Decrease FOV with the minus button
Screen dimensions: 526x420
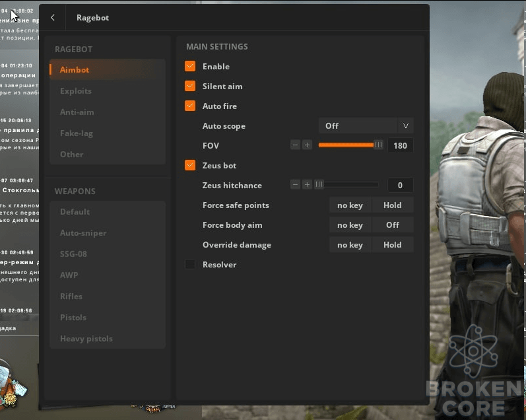pyautogui.click(x=295, y=145)
